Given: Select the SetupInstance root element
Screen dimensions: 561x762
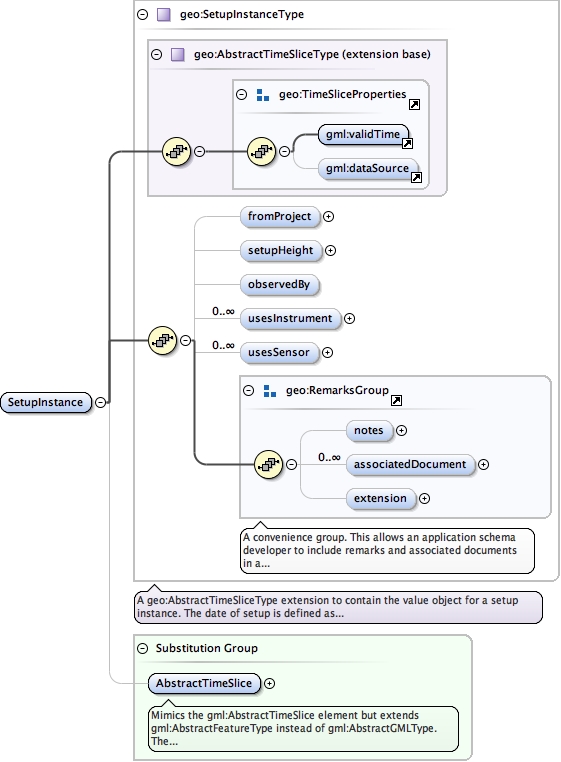Looking at the screenshot, I should point(46,403).
